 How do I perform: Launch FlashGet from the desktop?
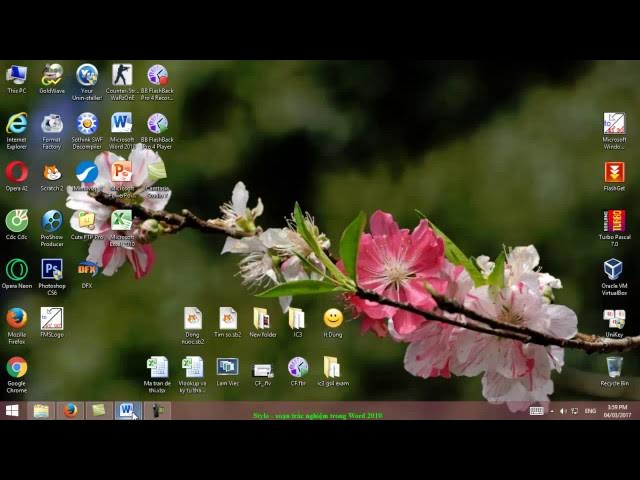point(614,176)
